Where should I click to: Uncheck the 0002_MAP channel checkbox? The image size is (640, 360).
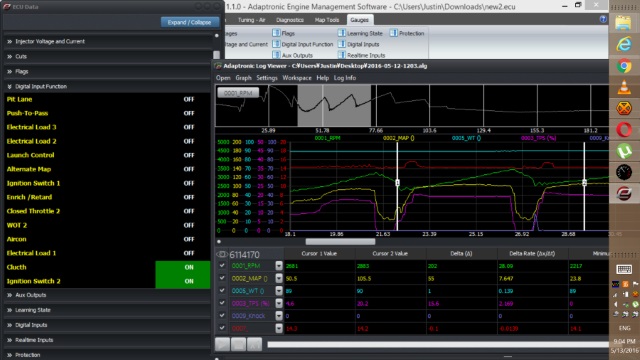[222, 278]
